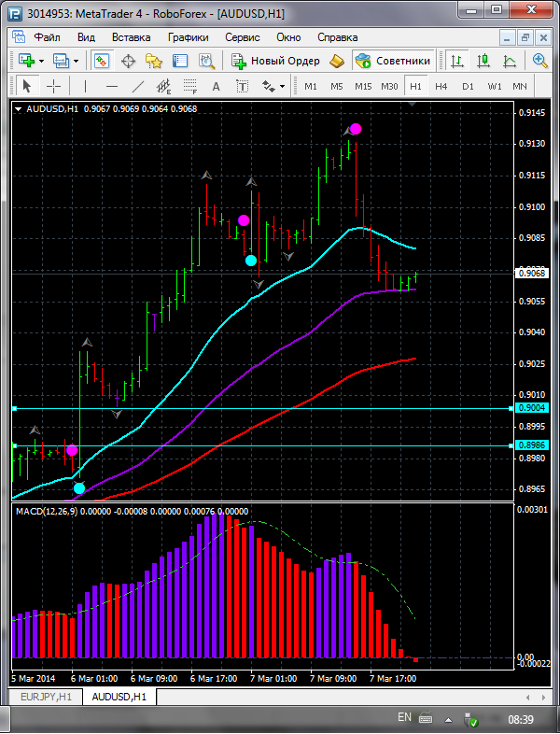Expand the arrows tool dropdown arrow

[x=282, y=87]
